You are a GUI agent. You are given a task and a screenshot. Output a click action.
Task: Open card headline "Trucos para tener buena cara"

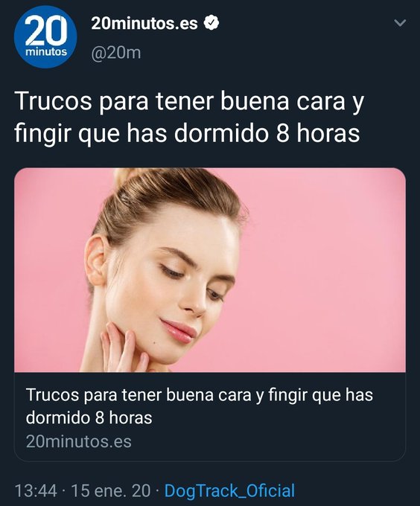point(139,395)
